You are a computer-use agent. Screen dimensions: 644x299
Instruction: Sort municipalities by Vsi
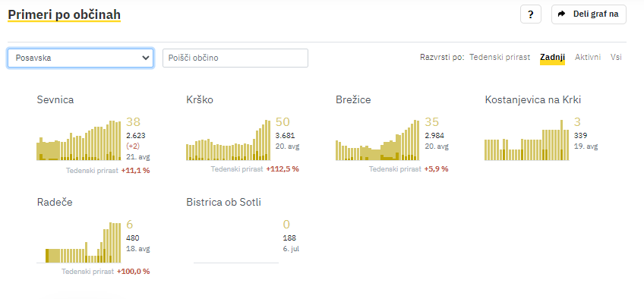(616, 58)
